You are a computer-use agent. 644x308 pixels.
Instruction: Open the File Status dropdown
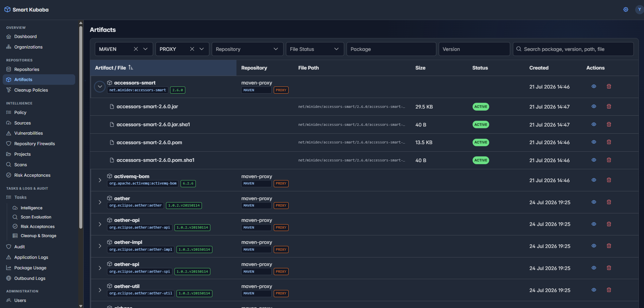pyautogui.click(x=315, y=49)
